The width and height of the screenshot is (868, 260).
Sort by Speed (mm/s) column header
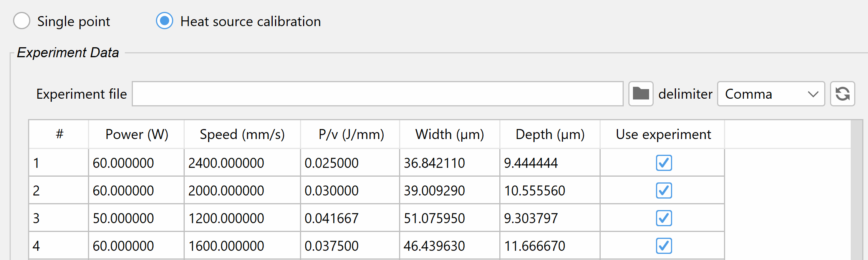click(x=242, y=134)
